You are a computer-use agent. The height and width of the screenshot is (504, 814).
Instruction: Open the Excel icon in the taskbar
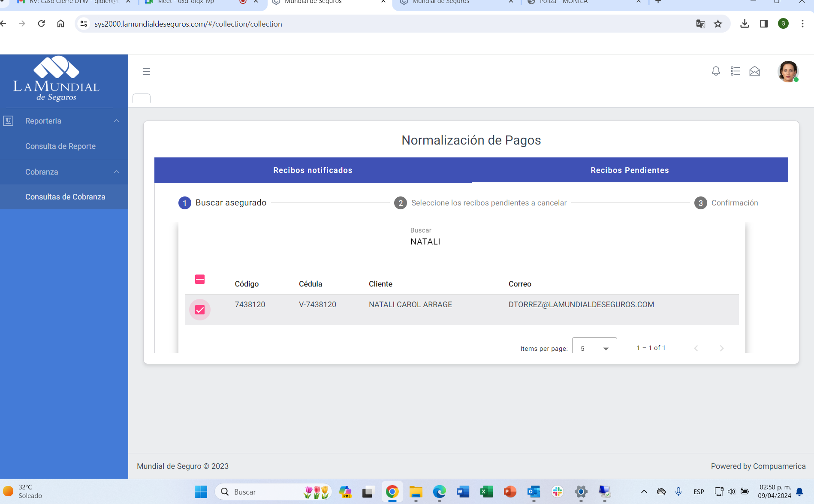coord(486,492)
